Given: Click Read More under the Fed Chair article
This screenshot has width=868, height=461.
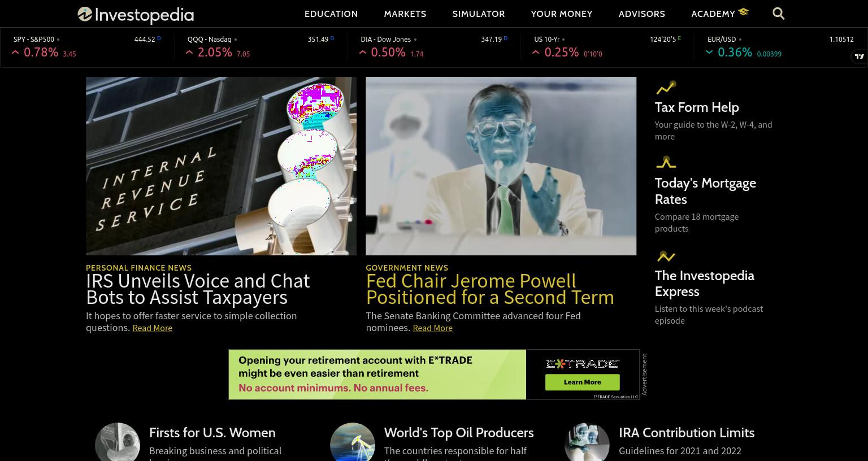Looking at the screenshot, I should point(433,328).
